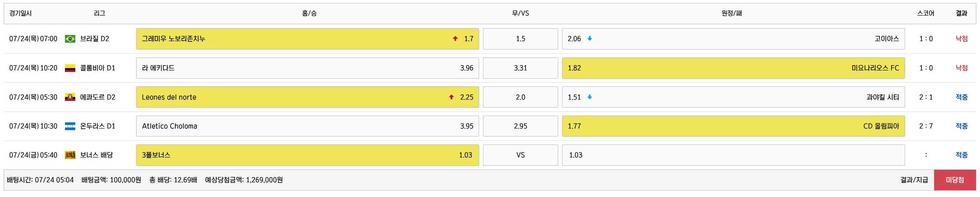The height and width of the screenshot is (197, 980).
Task: Choose draw odds 3.31 for Colombia match
Action: 520,68
